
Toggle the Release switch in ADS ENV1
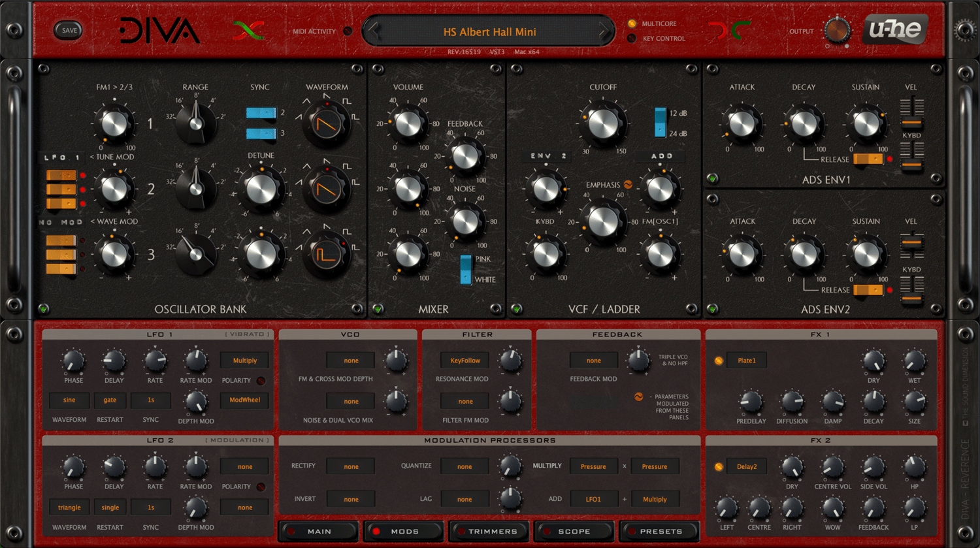coord(868,159)
